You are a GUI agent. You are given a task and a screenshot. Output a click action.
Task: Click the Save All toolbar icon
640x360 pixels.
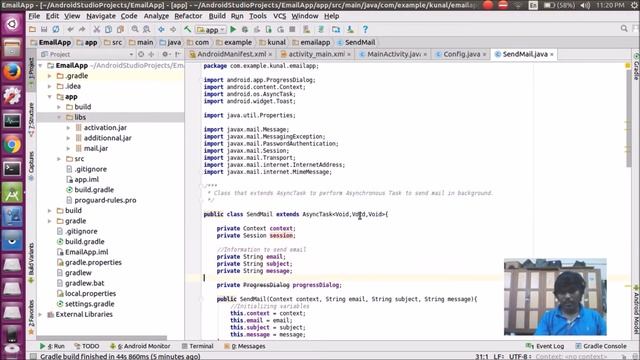[x=44, y=29]
